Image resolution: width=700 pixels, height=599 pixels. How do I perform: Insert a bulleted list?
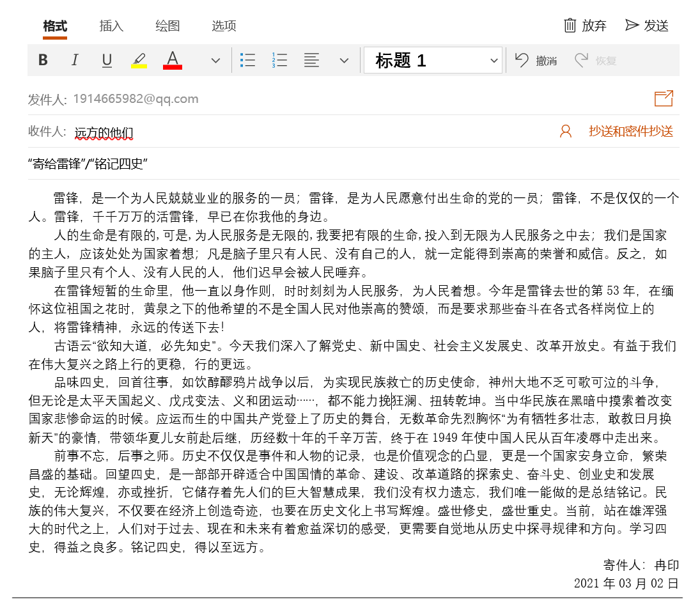click(x=247, y=61)
